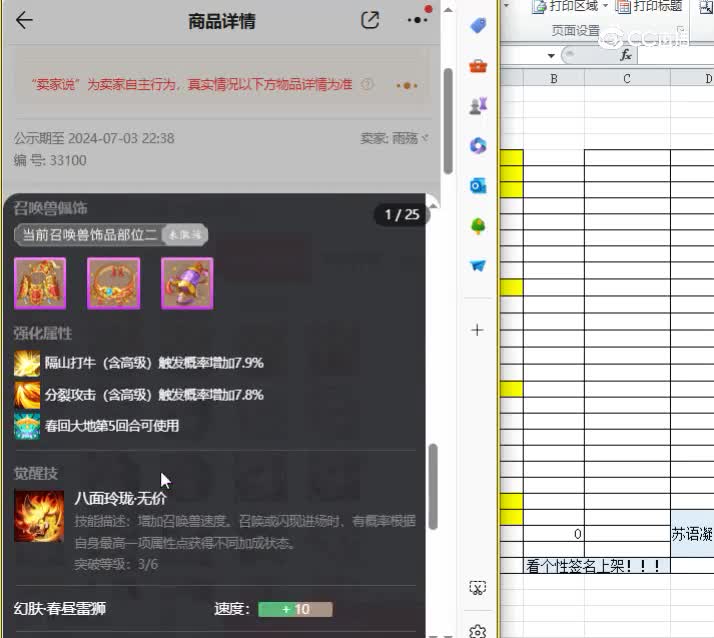The height and width of the screenshot is (638, 714).
Task: Open the three-dot more menu in header
Action: [x=418, y=20]
